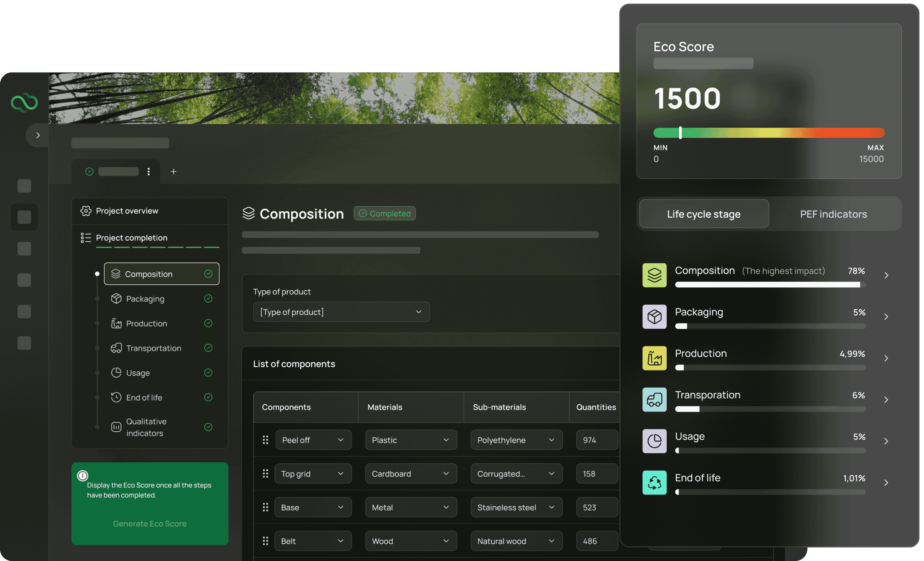The image size is (924, 561).
Task: Select the Transportation truck icon
Action: click(116, 348)
